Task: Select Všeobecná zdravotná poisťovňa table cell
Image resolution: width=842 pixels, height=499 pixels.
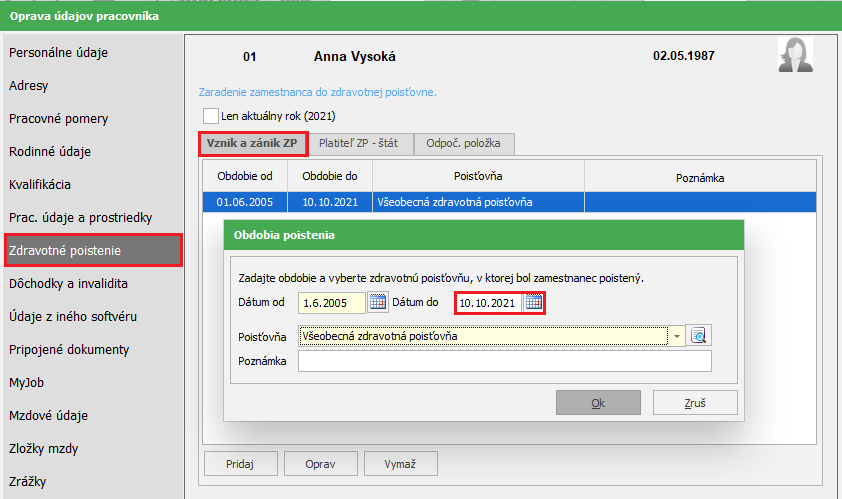Action: (x=478, y=202)
